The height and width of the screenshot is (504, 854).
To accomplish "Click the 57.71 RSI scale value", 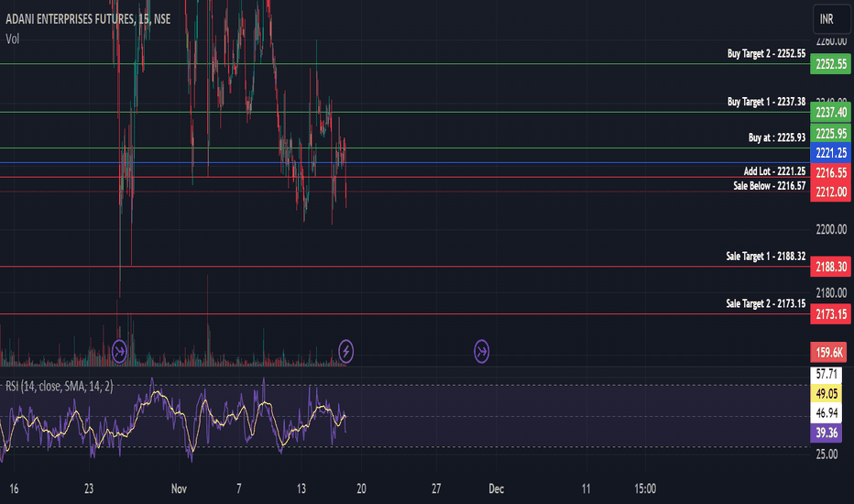I will click(x=827, y=374).
